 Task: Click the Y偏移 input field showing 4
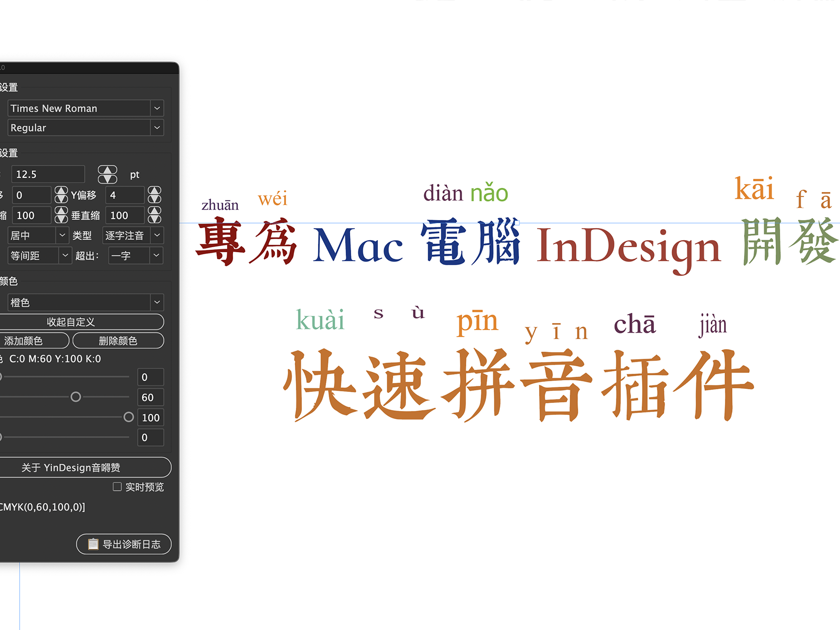click(x=125, y=195)
